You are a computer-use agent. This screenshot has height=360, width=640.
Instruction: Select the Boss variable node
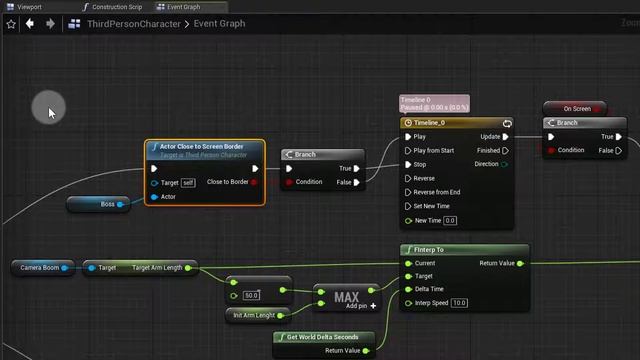coord(98,204)
